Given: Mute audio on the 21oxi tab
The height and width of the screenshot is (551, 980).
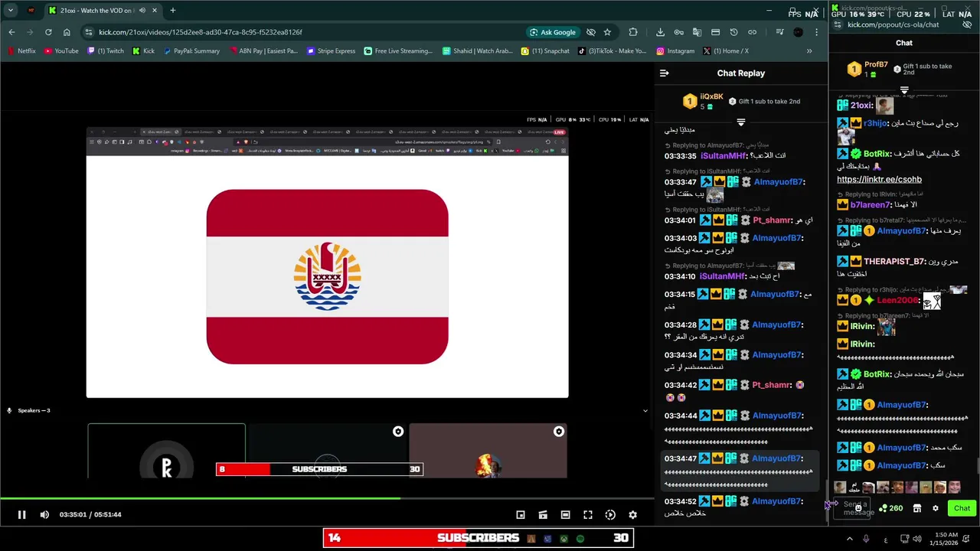Looking at the screenshot, I should [142, 11].
